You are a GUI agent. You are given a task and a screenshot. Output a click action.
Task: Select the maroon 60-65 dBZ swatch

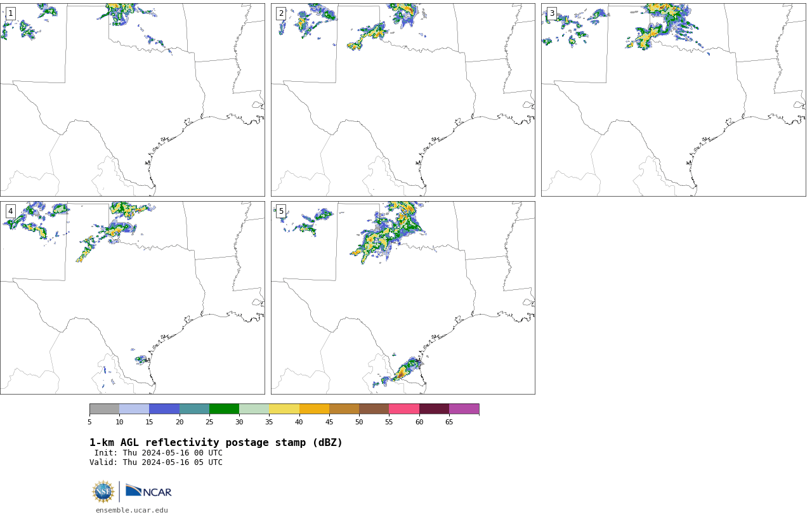tap(434, 409)
